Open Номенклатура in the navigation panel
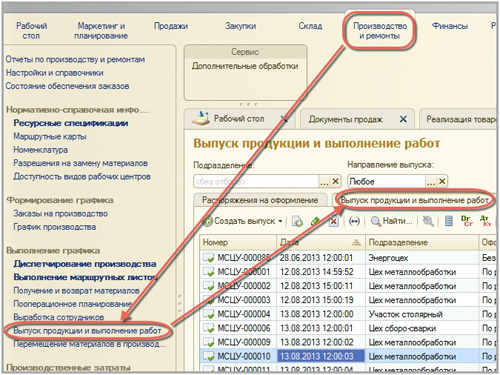The height and width of the screenshot is (375, 500). [x=41, y=150]
